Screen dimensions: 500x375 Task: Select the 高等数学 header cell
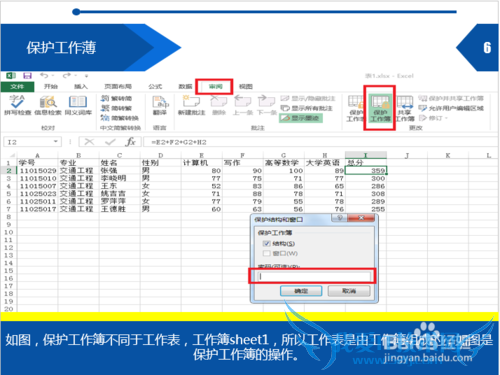tap(284, 163)
